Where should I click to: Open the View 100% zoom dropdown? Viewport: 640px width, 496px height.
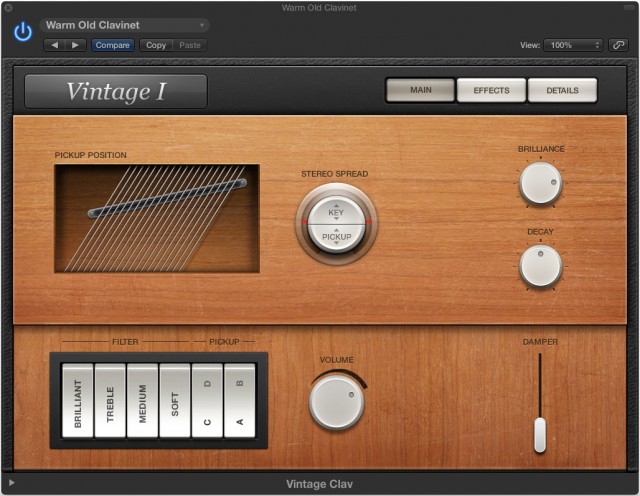click(573, 45)
